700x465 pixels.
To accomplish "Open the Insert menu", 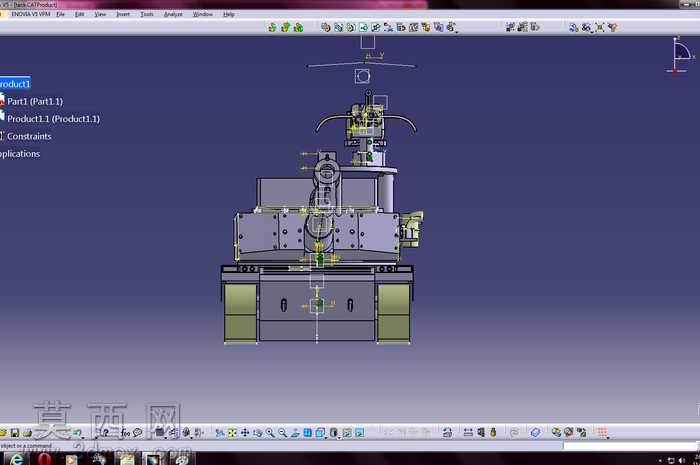I will coord(123,14).
